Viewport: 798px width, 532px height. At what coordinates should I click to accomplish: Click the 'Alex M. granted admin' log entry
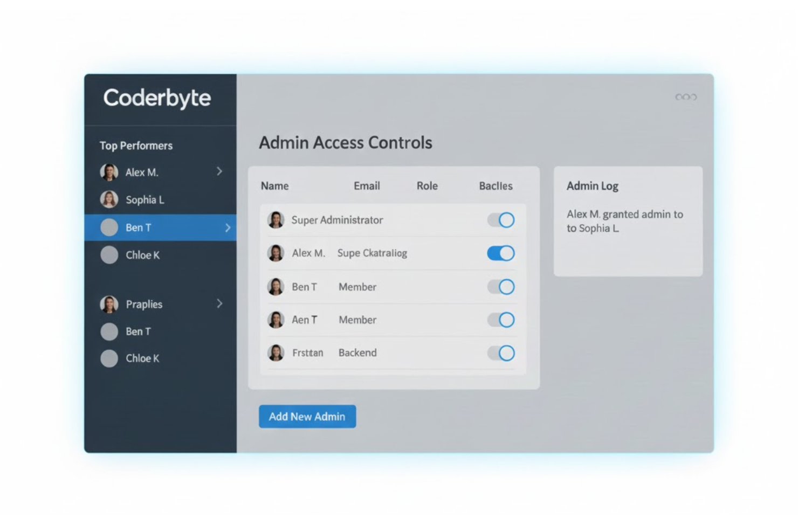pyautogui.click(x=625, y=221)
